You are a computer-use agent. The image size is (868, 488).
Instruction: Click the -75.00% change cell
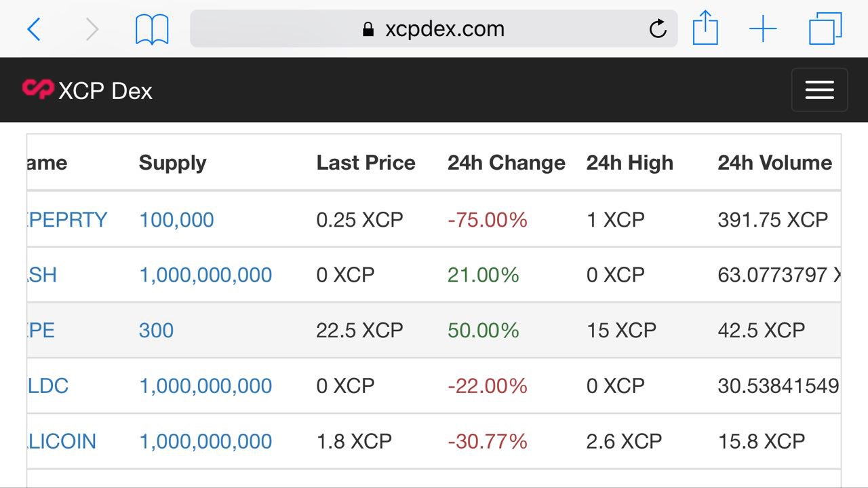coord(487,220)
